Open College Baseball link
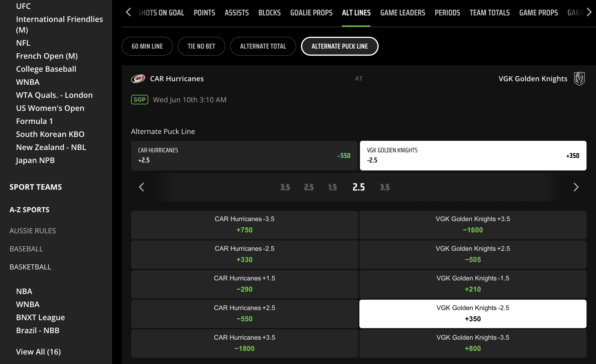 [x=46, y=69]
